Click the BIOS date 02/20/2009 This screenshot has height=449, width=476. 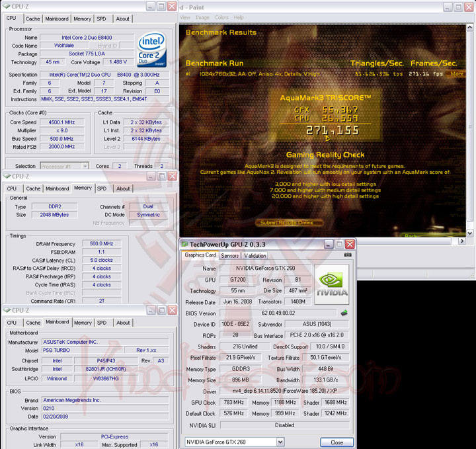(x=105, y=417)
